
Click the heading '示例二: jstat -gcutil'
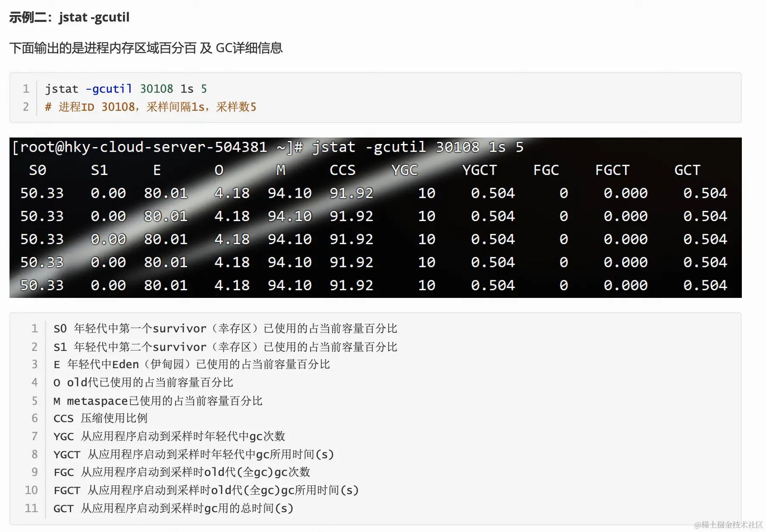pos(69,17)
